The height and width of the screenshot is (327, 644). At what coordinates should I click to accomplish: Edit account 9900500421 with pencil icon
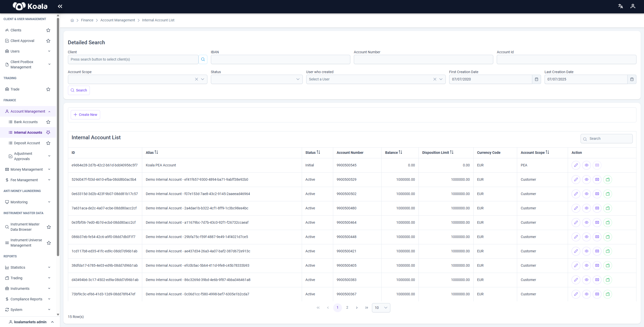576,251
